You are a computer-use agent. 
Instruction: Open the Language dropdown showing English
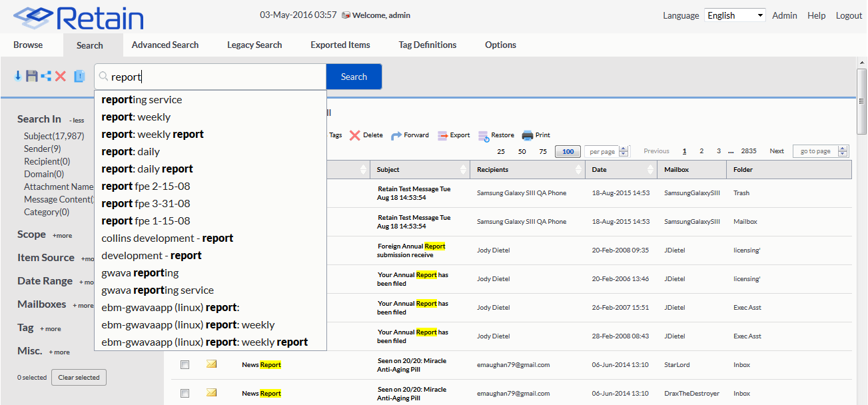734,15
